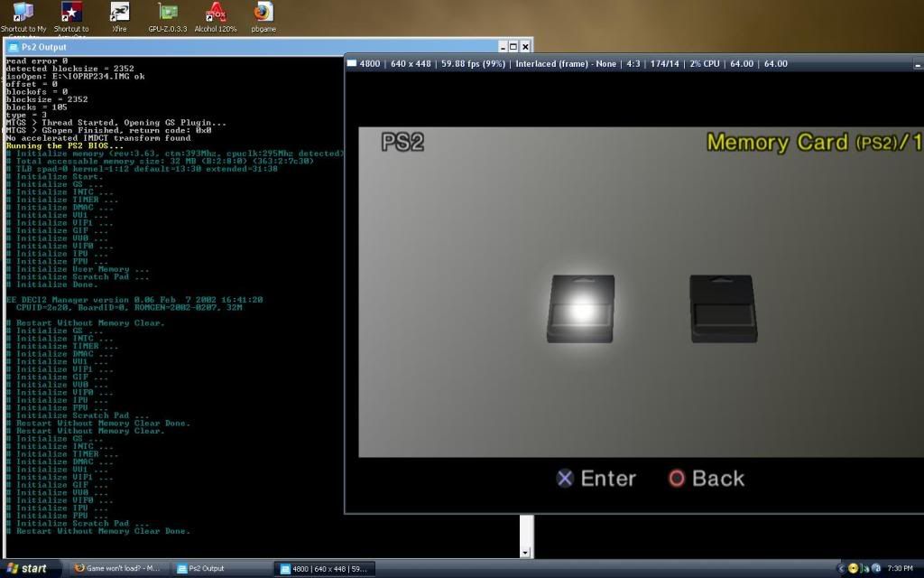Click the Ps2 Output window title icon
Screen dimensions: 924x578
(x=13, y=47)
